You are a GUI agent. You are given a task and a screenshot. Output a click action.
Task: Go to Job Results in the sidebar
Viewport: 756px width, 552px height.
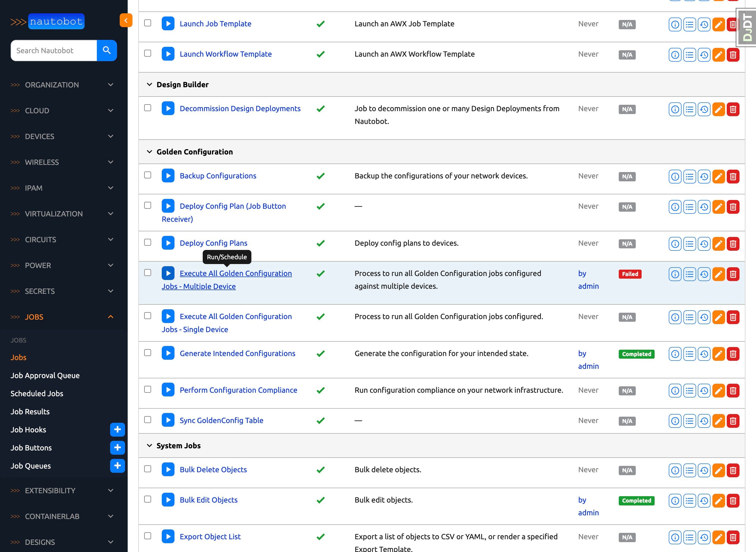coord(30,412)
